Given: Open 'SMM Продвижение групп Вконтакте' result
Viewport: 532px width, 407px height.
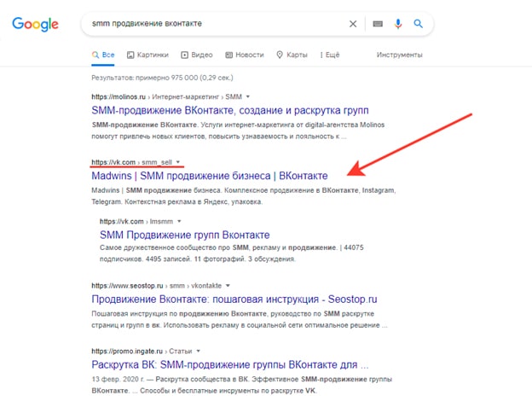Looking at the screenshot, I should (x=185, y=235).
